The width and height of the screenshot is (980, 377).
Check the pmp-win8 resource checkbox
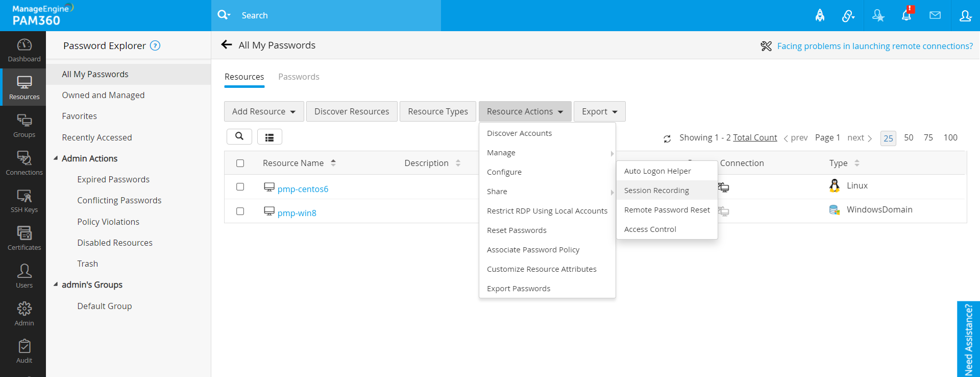coord(240,211)
